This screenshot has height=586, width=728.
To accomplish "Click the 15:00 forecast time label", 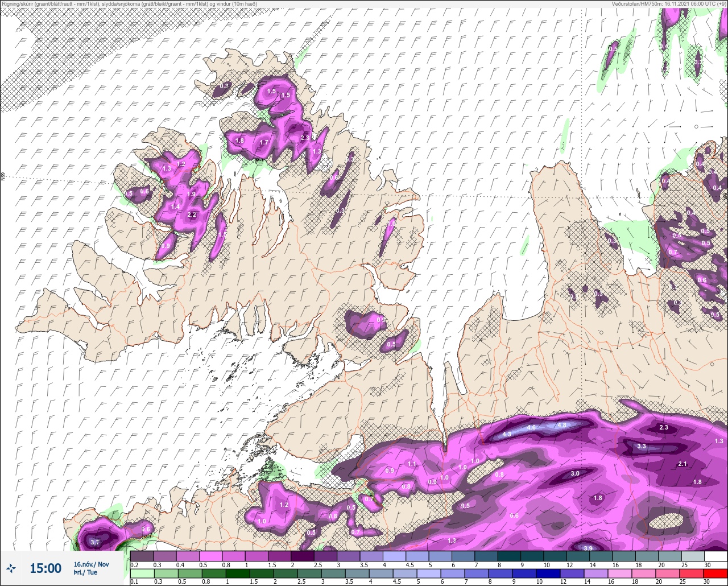I will click(45, 568).
